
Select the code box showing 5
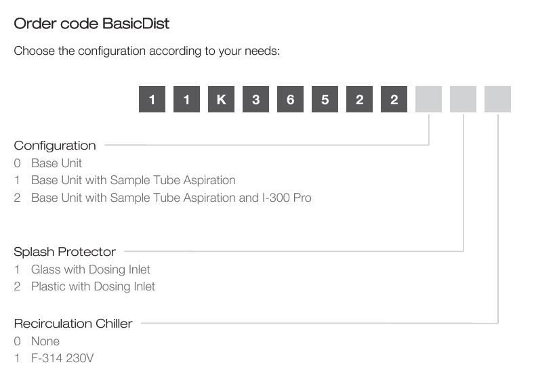325,99
